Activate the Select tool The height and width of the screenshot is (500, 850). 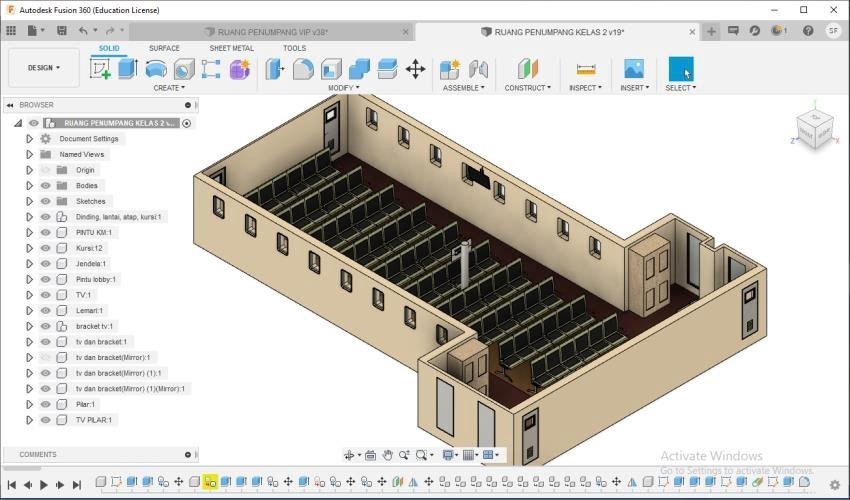click(x=681, y=69)
